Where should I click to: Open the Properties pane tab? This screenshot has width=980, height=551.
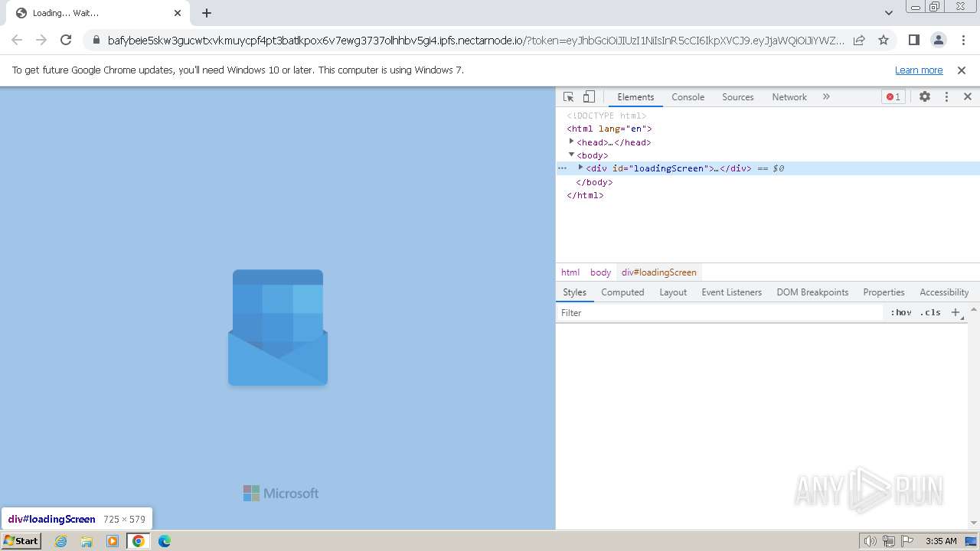884,292
